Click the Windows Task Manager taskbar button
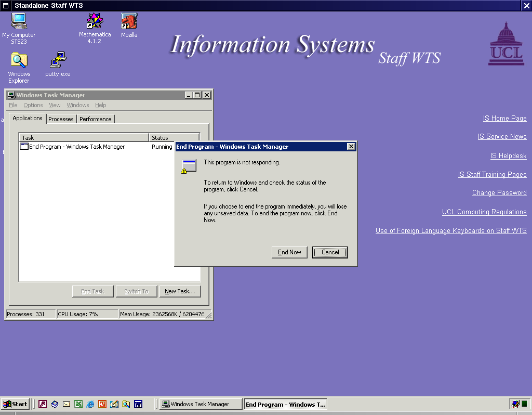Image resolution: width=532 pixels, height=415 pixels. pos(201,404)
